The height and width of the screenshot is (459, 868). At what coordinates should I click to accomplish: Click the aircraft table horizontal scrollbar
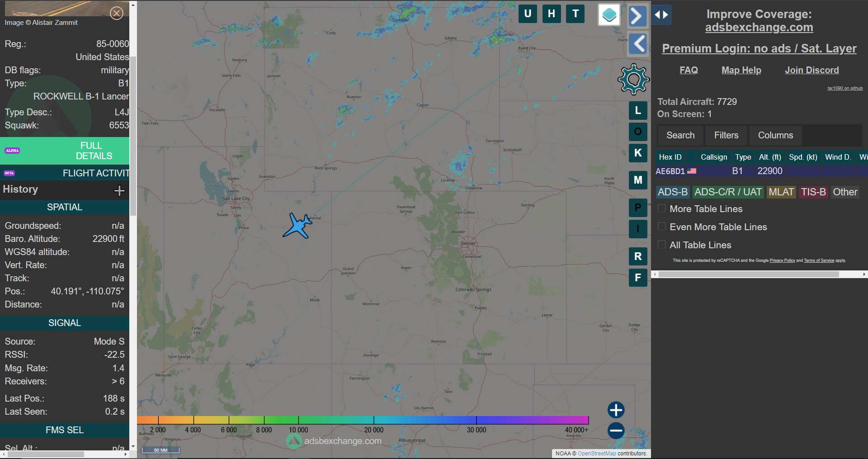749,274
